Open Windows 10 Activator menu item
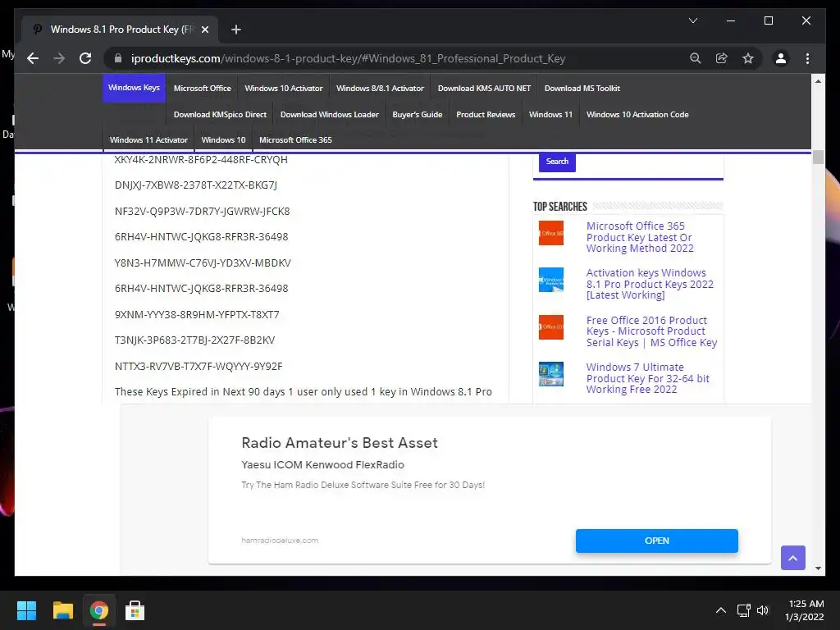The width and height of the screenshot is (840, 630). click(x=284, y=89)
